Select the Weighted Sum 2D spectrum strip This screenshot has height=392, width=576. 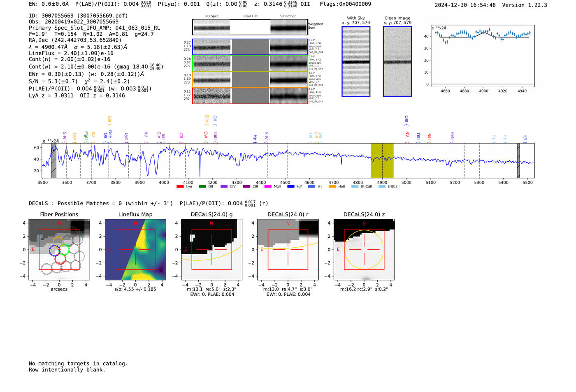point(250,27)
